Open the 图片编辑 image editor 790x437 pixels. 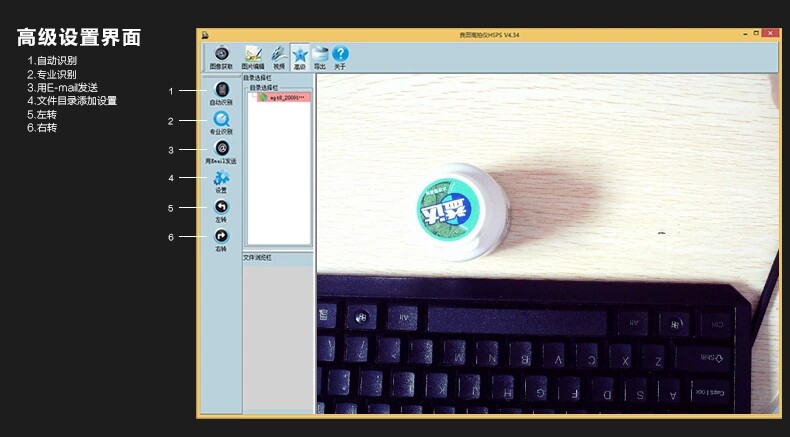(252, 57)
